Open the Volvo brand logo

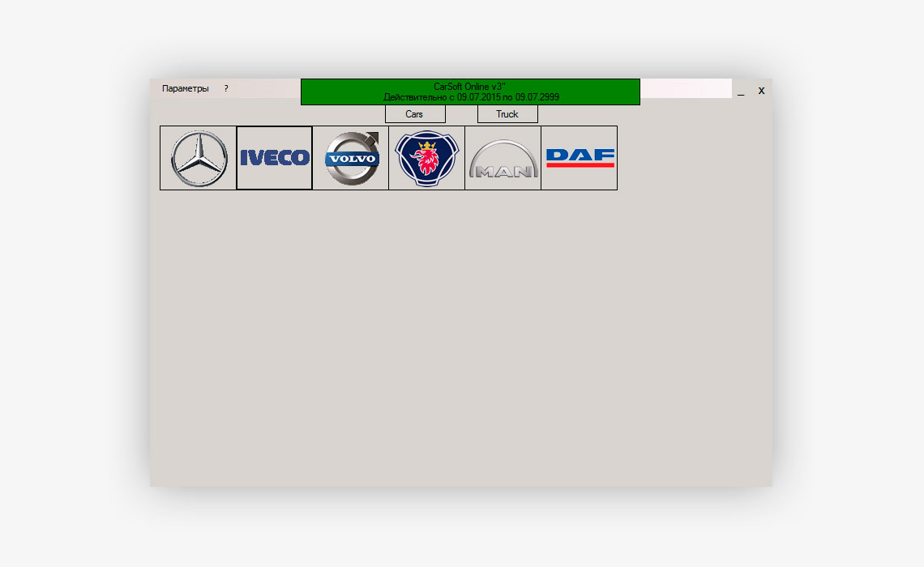pos(351,158)
